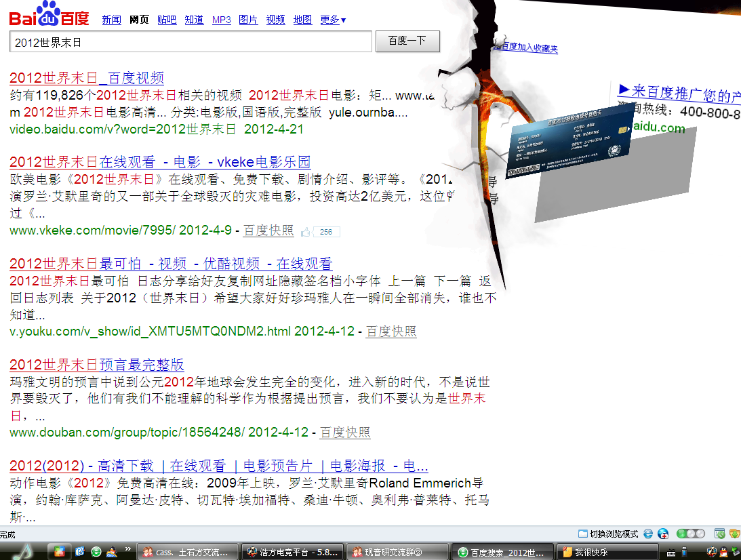Open the QQ penguin tray icon

point(723,552)
